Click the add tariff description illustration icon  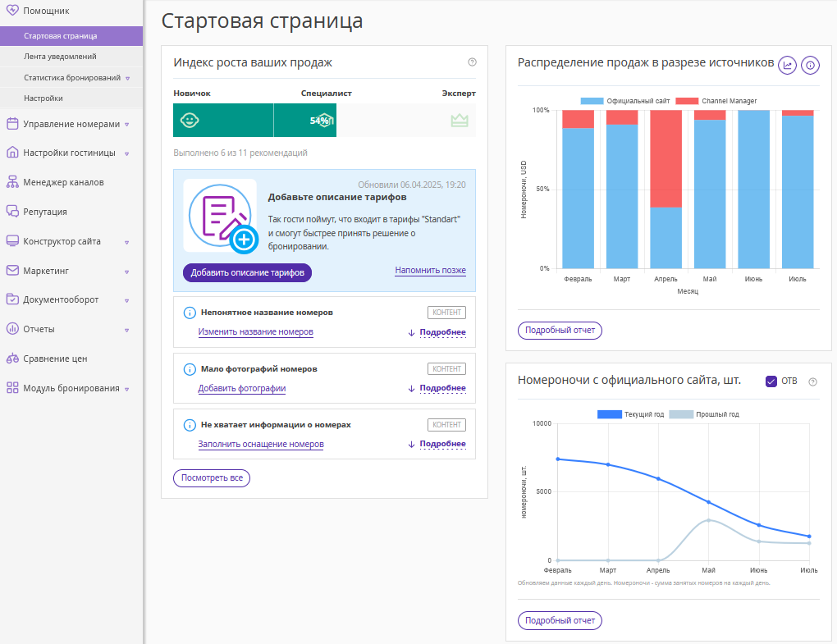[220, 216]
